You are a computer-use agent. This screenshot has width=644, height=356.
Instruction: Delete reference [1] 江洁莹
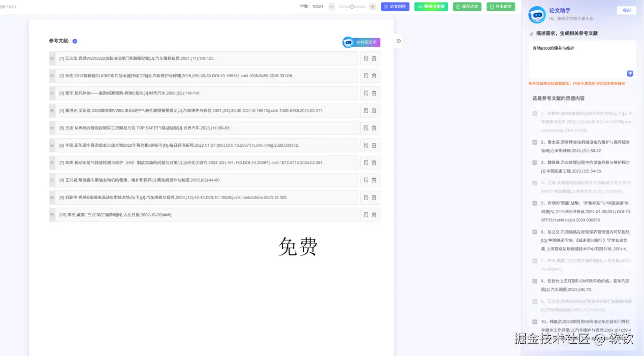coord(374,58)
